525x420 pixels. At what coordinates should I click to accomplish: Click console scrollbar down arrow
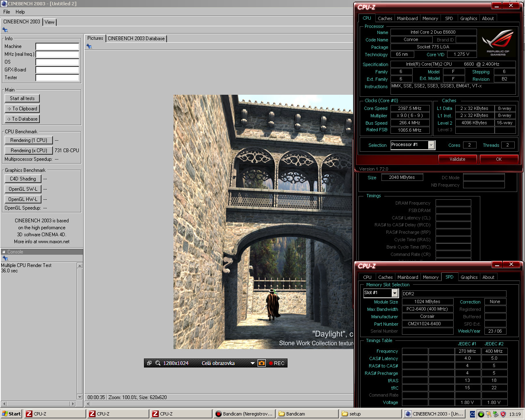(80, 397)
